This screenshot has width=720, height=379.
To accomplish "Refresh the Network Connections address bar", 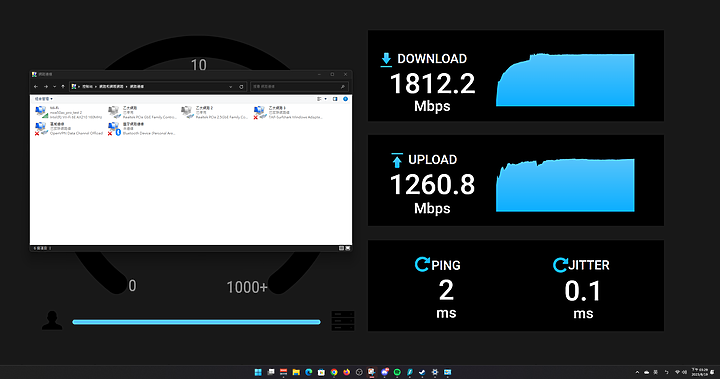I will pos(241,86).
